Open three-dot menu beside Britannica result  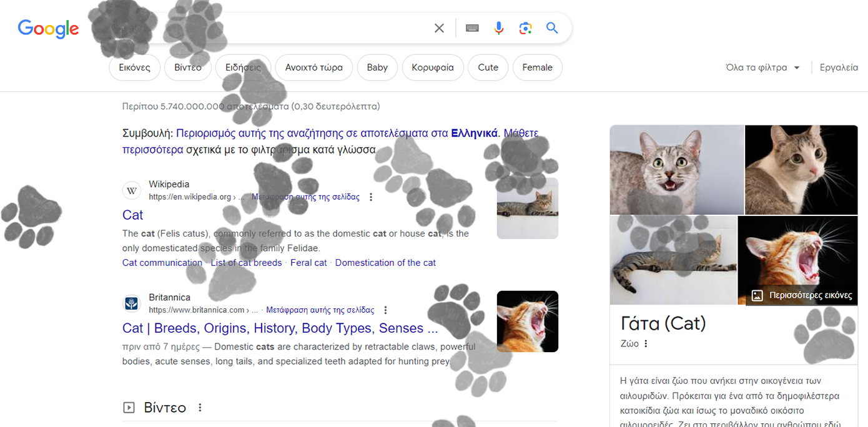click(x=385, y=310)
